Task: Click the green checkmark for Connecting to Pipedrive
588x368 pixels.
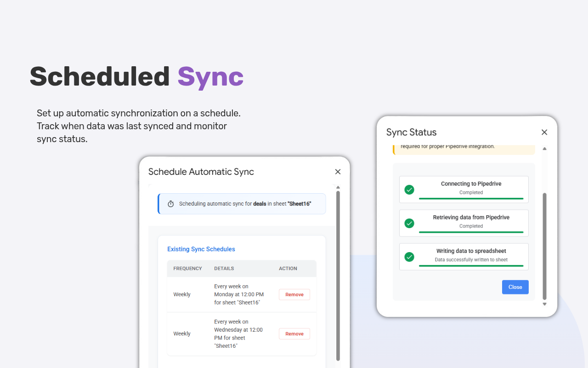Action: (x=409, y=189)
